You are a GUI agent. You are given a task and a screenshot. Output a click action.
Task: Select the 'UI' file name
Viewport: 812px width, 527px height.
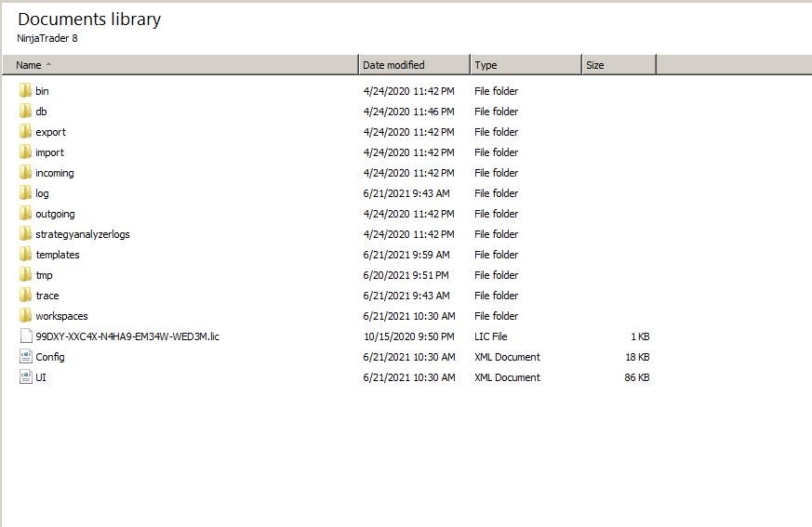[41, 377]
